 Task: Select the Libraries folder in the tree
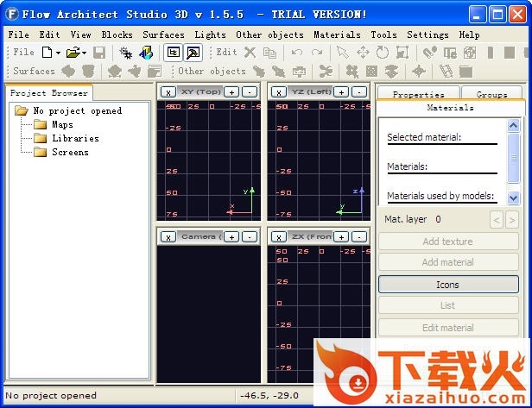[75, 138]
